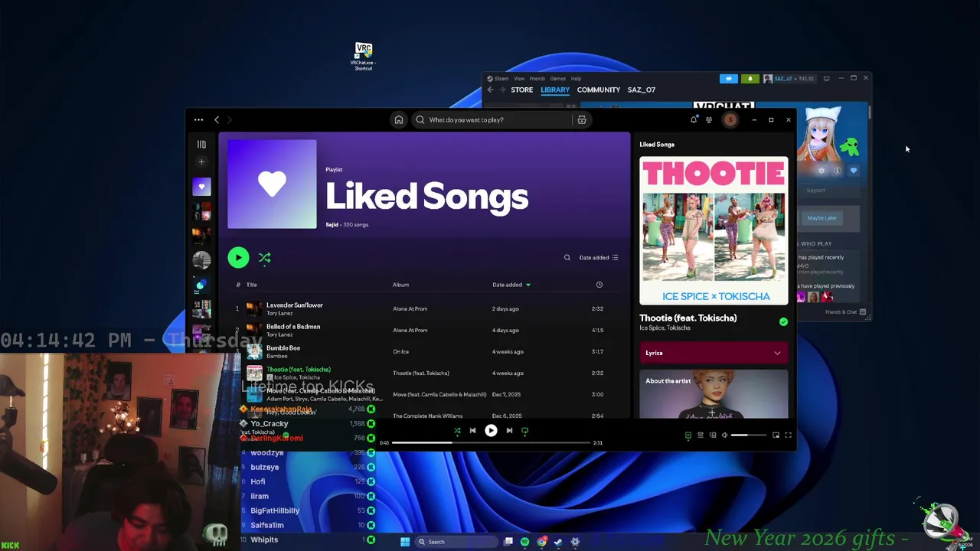
Task: Click the Thootie album cover art
Action: point(714,230)
